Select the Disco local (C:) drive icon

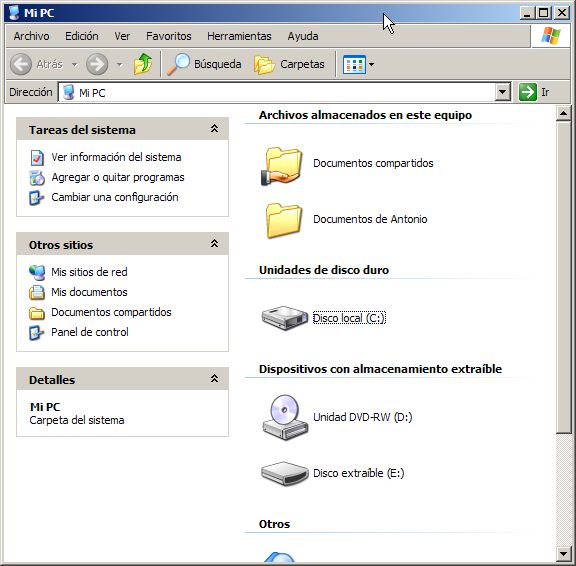tap(284, 318)
